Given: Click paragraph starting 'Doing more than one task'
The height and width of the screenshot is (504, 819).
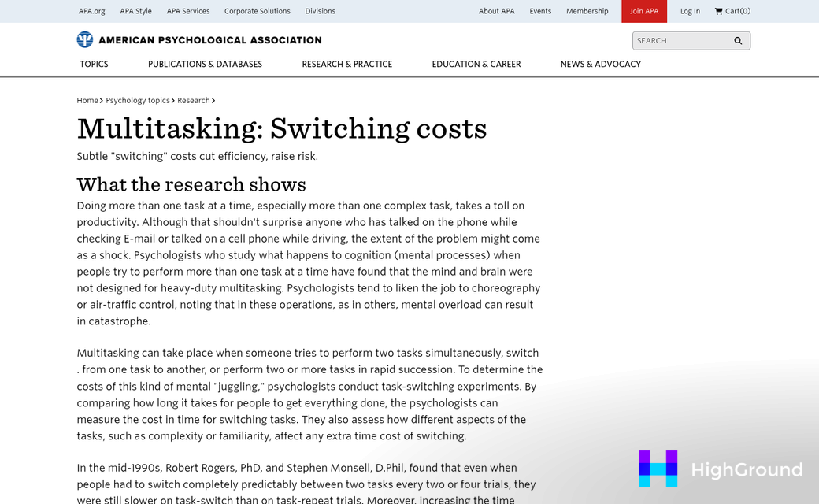Looking at the screenshot, I should coord(309,263).
